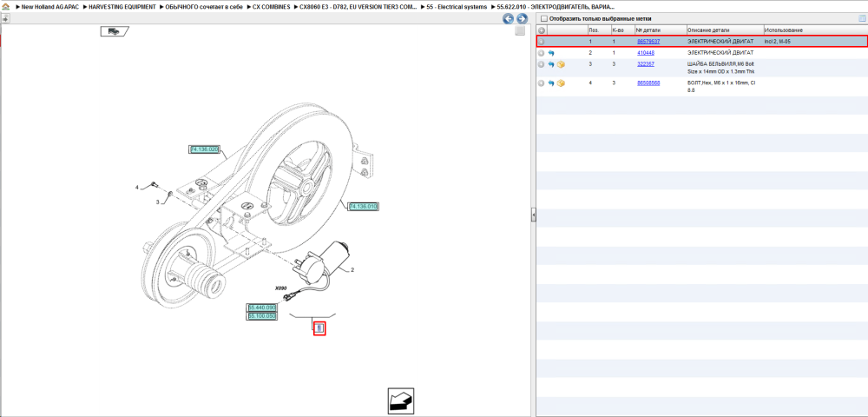Go to previous diagram with left arrow
Image resolution: width=868 pixels, height=417 pixels.
pos(508,19)
